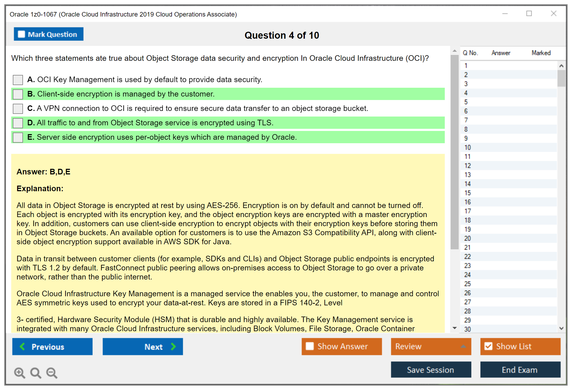Jump to question 7 in the list
574x392 pixels.
(466, 120)
